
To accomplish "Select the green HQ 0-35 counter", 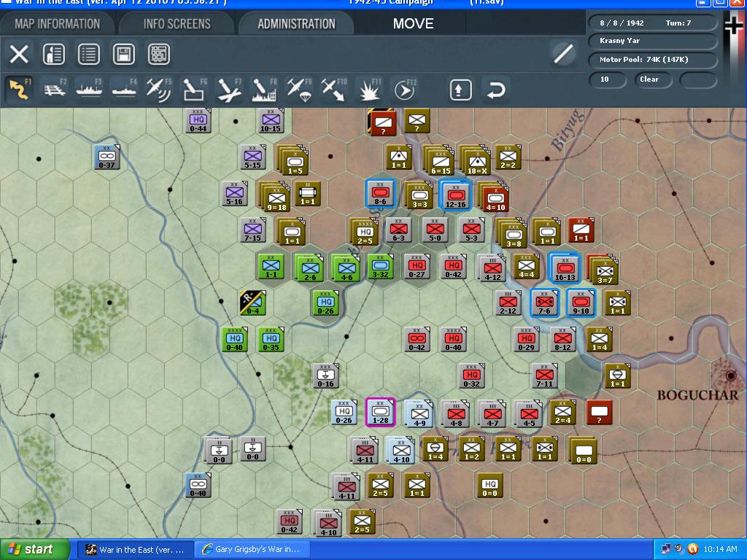I will click(271, 339).
